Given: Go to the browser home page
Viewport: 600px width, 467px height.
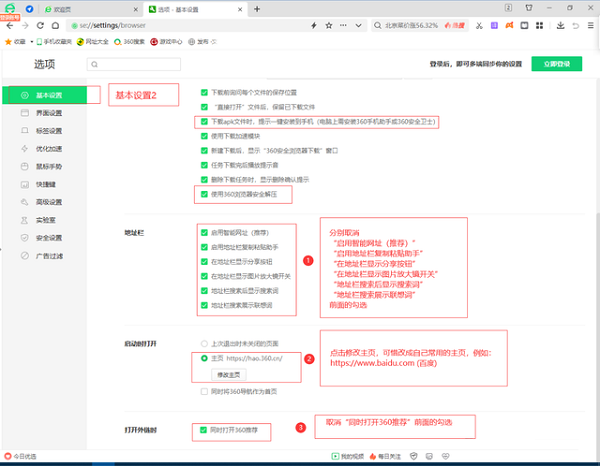Looking at the screenshot, I should [55, 26].
